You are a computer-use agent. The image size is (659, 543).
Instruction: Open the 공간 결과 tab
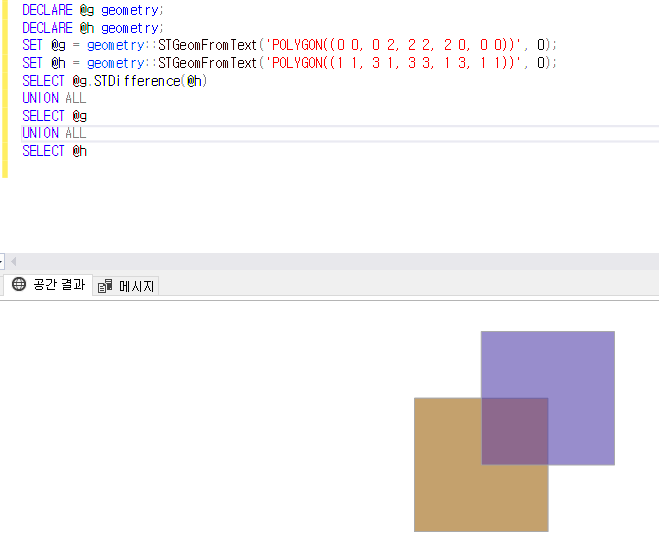pyautogui.click(x=48, y=285)
